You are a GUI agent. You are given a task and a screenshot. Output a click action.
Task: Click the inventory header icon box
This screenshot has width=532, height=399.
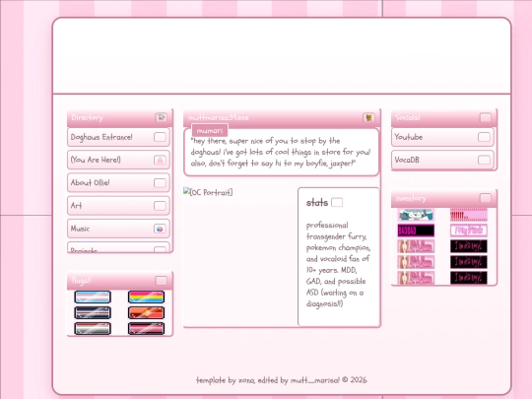(x=486, y=198)
